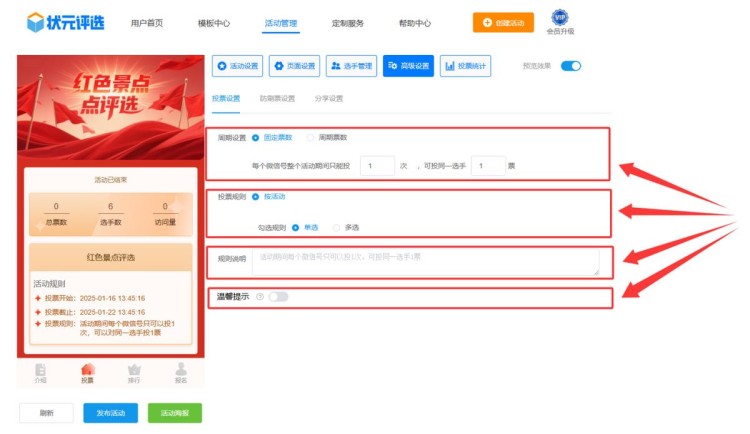Click the 规则说明 text area
Screen dimensions: 750x434
pyautogui.click(x=425, y=261)
